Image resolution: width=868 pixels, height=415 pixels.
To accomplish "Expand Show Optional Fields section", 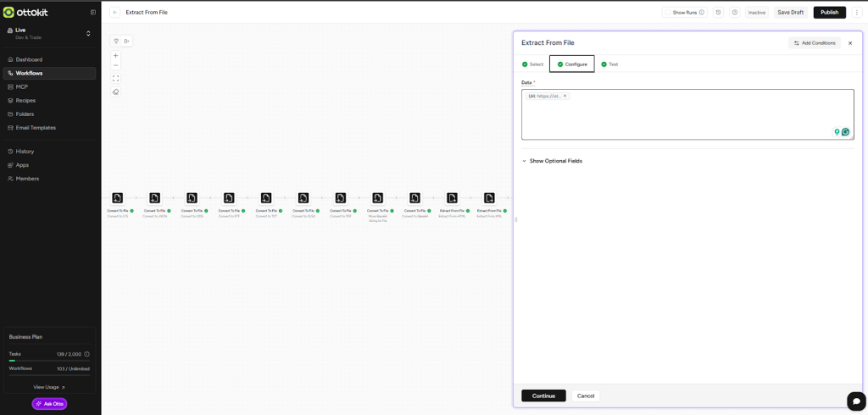I will point(552,161).
